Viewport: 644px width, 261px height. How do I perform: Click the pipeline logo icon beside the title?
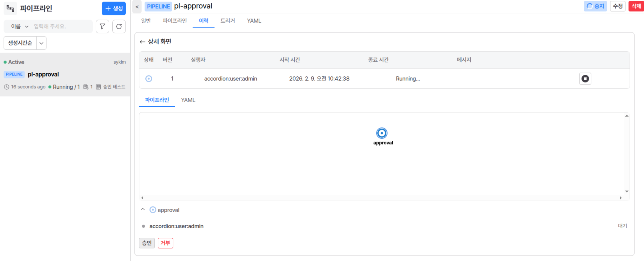click(x=10, y=8)
